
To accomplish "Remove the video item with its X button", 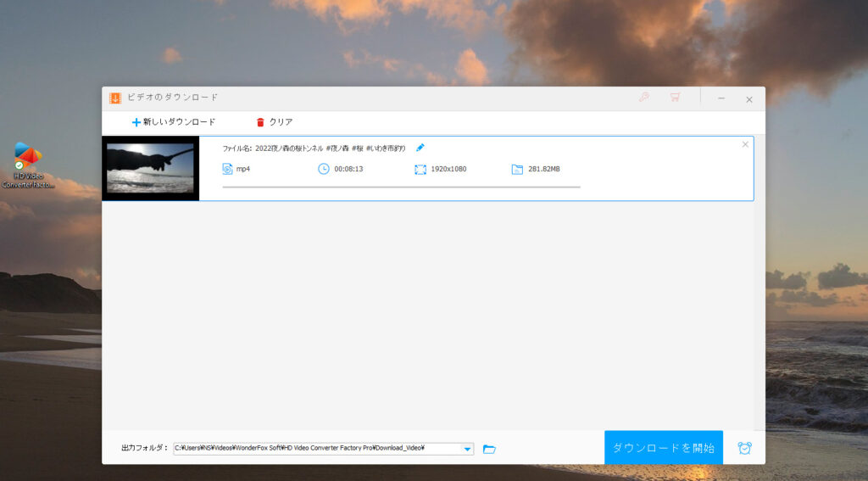I will pos(745,144).
